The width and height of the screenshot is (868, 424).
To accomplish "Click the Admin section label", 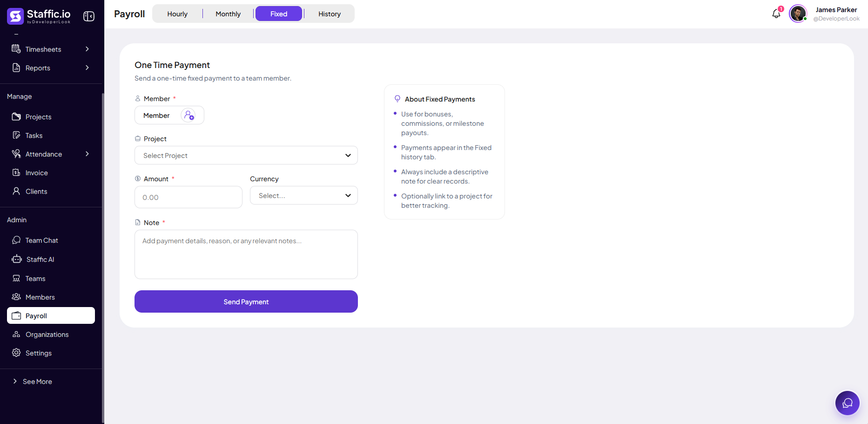I will pos(17,219).
